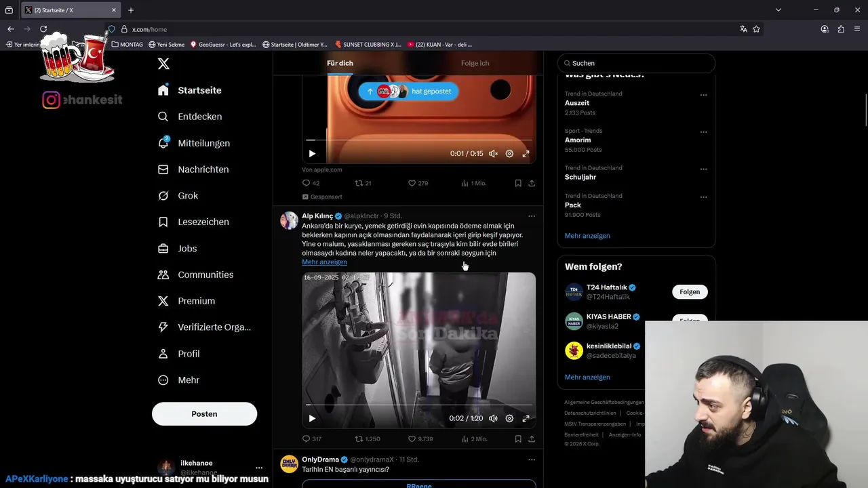868x488 pixels.
Task: Open Lesezeichen bookmarks
Action: [x=193, y=222]
